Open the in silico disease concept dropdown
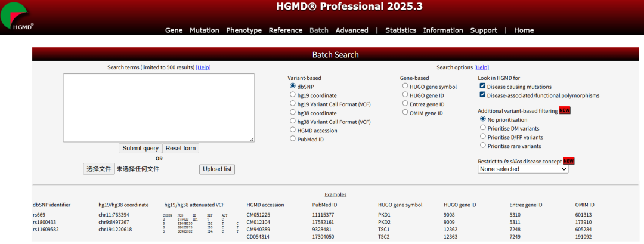 coord(523,169)
